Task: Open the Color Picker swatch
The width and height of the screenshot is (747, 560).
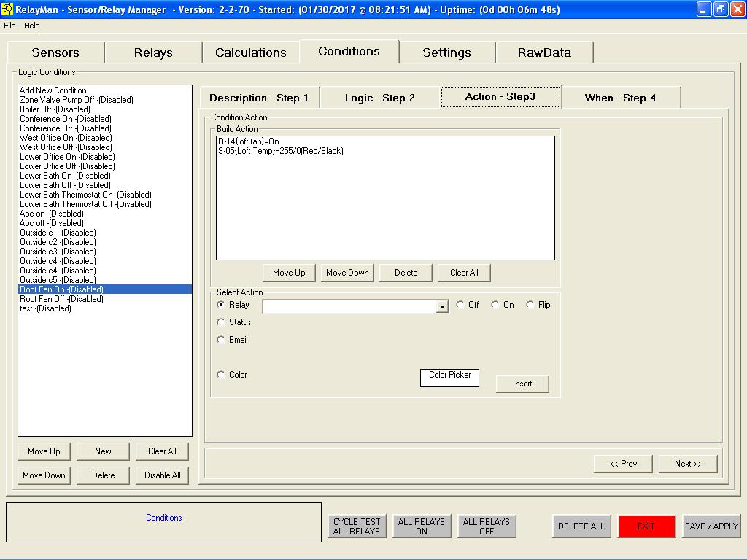Action: 449,377
